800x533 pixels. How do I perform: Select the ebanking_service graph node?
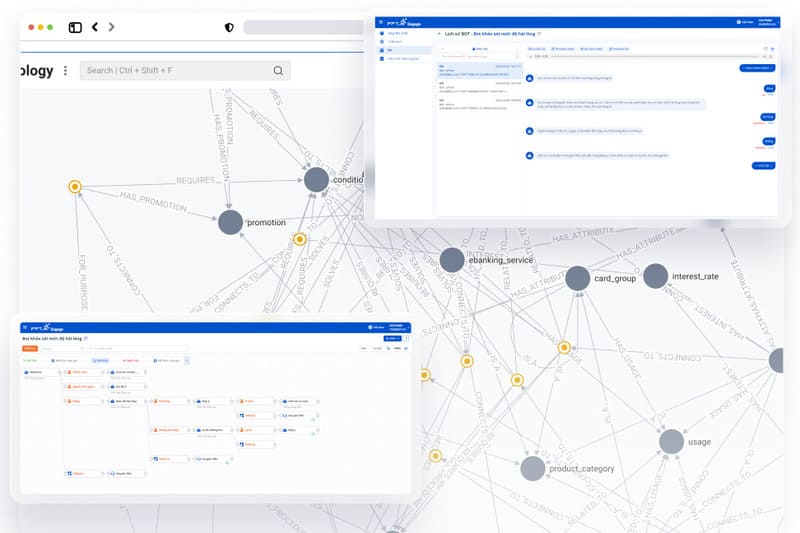click(x=452, y=260)
